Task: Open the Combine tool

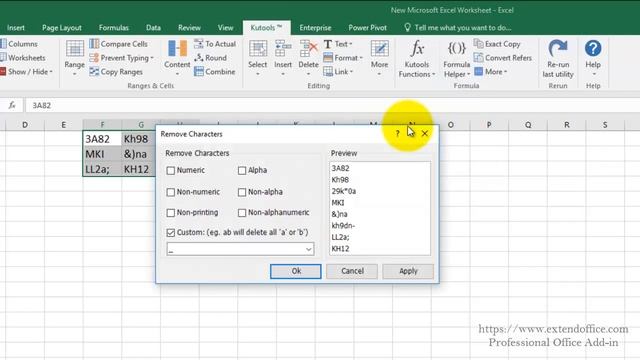Action: point(215,72)
